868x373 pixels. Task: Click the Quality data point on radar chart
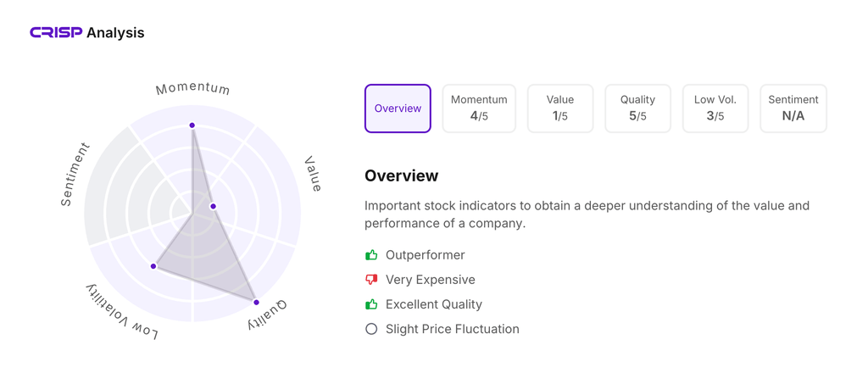[x=256, y=302]
